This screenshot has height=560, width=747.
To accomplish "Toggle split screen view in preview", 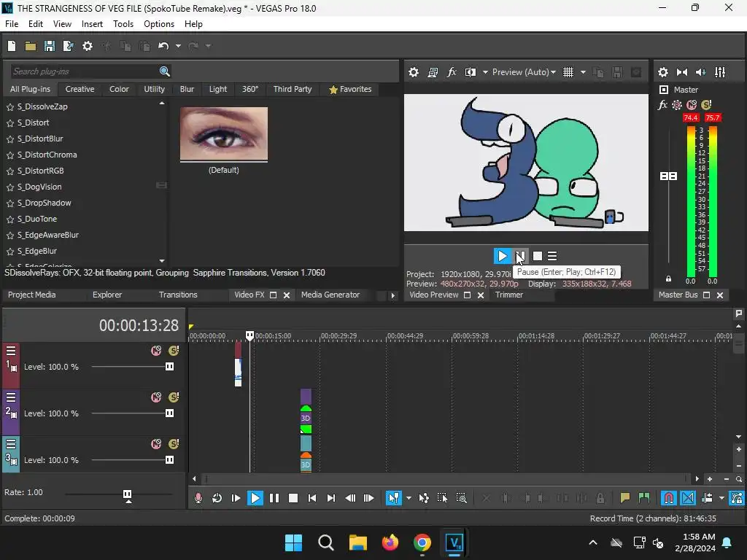I will [471, 72].
